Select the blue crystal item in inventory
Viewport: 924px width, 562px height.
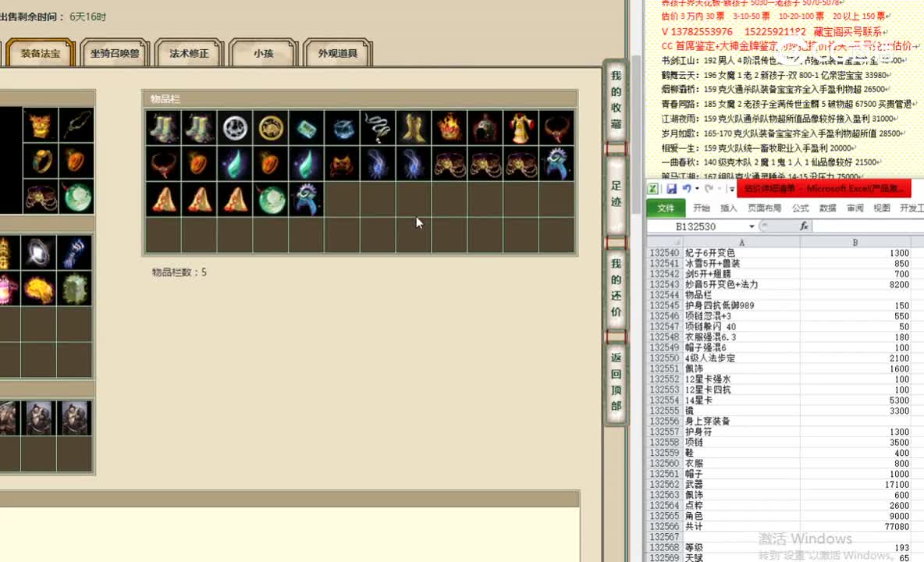tap(343, 128)
